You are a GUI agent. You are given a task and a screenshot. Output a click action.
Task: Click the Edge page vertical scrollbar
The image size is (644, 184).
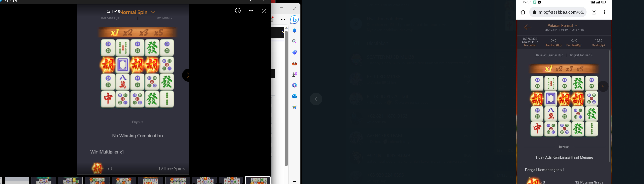click(x=286, y=98)
